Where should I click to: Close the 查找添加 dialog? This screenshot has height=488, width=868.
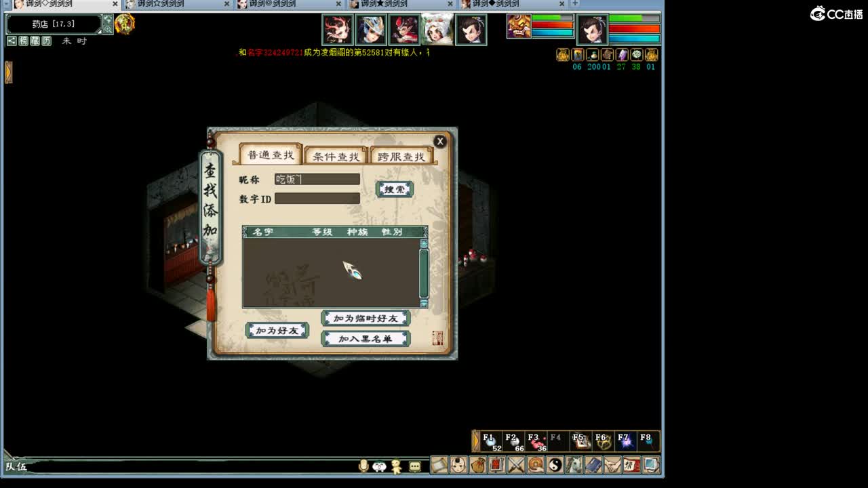pyautogui.click(x=440, y=141)
